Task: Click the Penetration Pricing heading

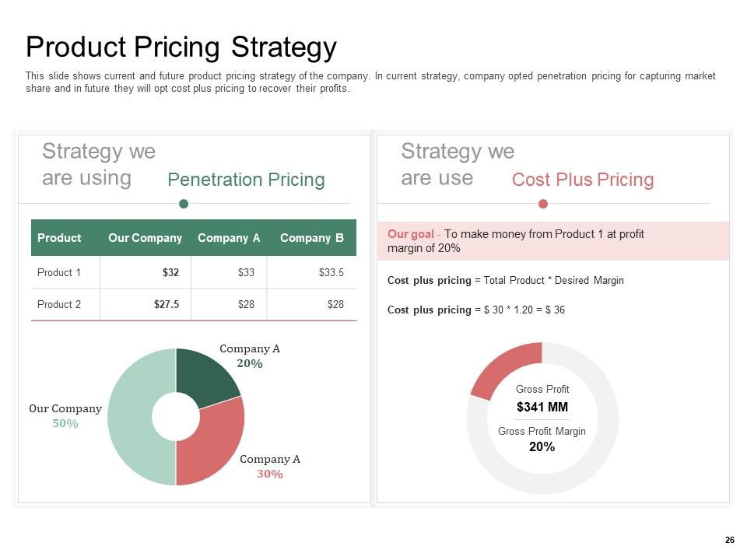Action: pyautogui.click(x=246, y=180)
